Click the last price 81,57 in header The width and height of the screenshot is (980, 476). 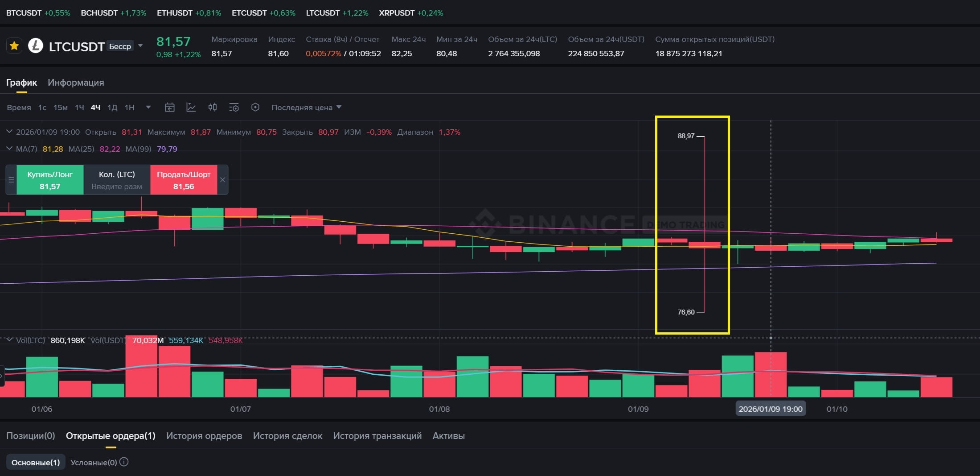(173, 41)
